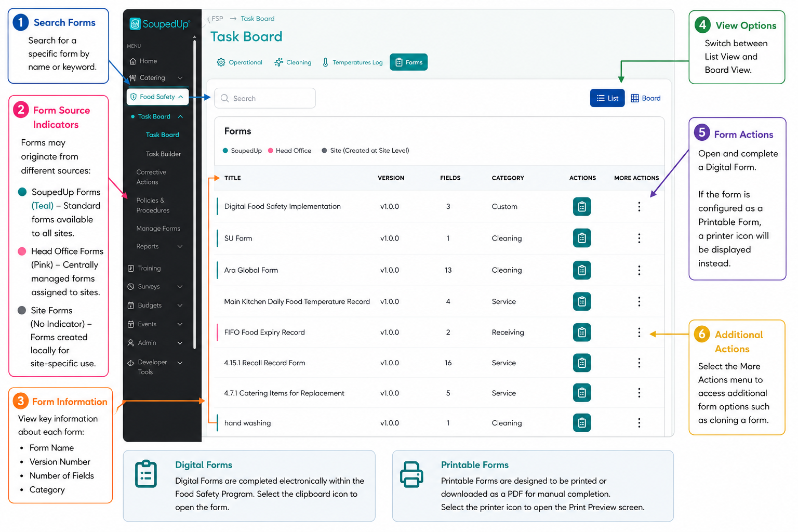The width and height of the screenshot is (798, 532).
Task: Click the Home icon in sidebar
Action: click(133, 61)
